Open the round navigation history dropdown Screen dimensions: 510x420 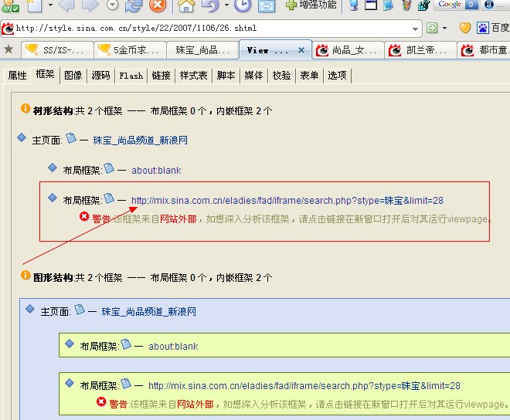point(113,5)
